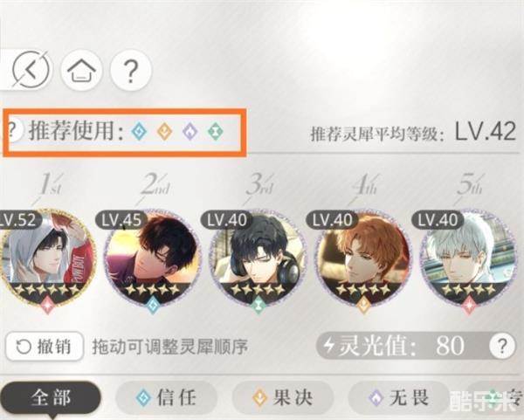
Task: Click the orange recommended attribute diamond
Action: click(x=165, y=131)
